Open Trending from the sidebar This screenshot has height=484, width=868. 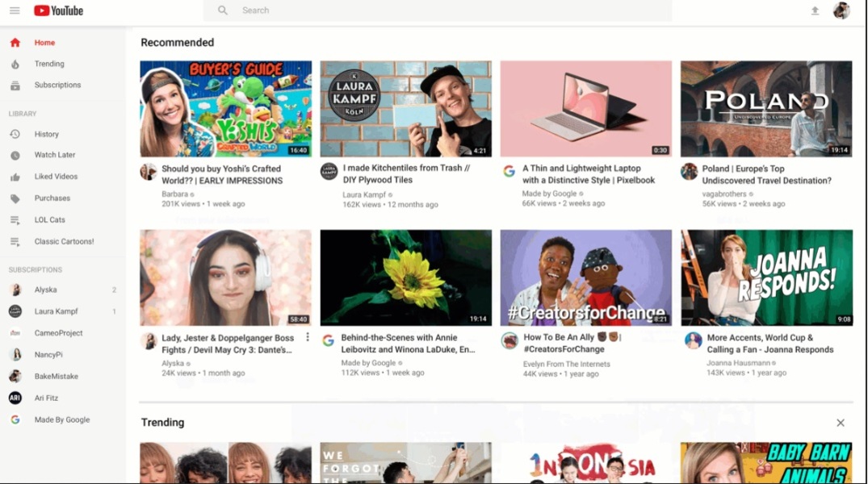(49, 64)
